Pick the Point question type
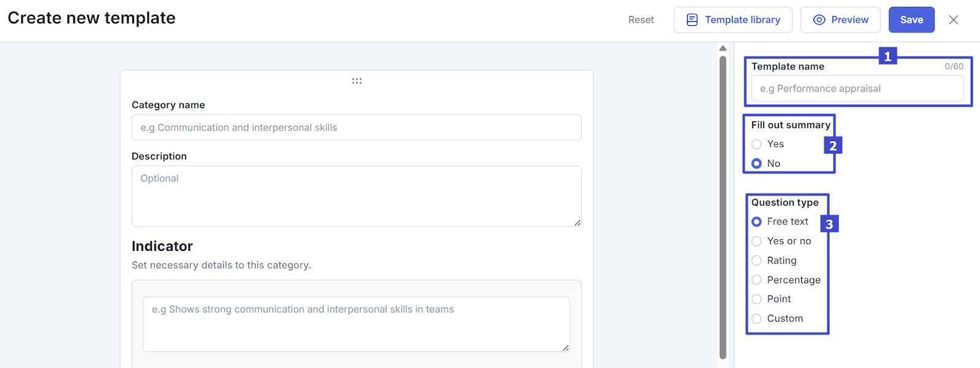The image size is (980, 368). click(x=757, y=299)
